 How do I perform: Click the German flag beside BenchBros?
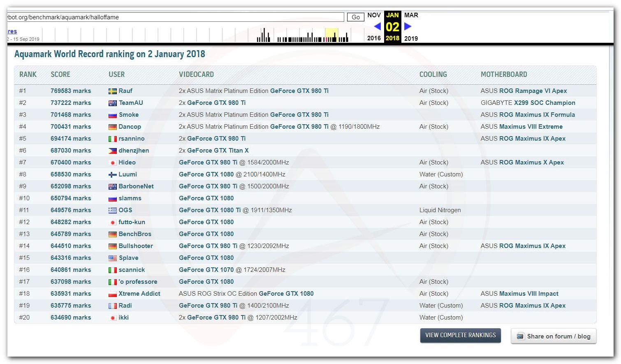pyautogui.click(x=112, y=234)
